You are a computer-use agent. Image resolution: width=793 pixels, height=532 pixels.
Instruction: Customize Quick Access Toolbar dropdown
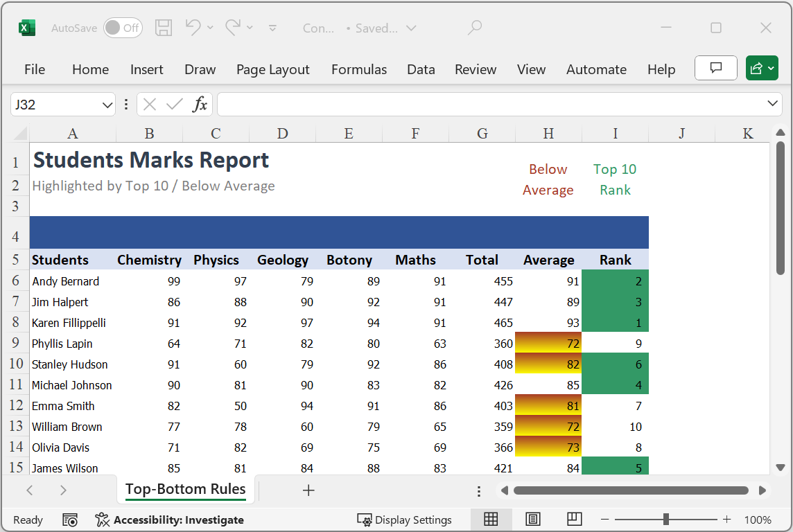click(272, 28)
